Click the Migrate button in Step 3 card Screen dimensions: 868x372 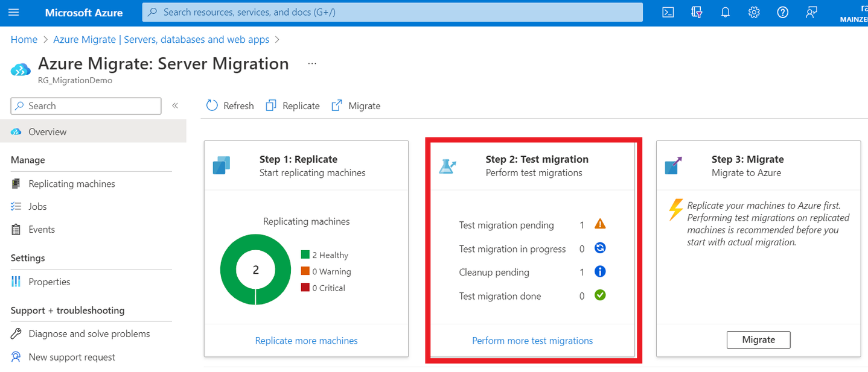pos(758,339)
